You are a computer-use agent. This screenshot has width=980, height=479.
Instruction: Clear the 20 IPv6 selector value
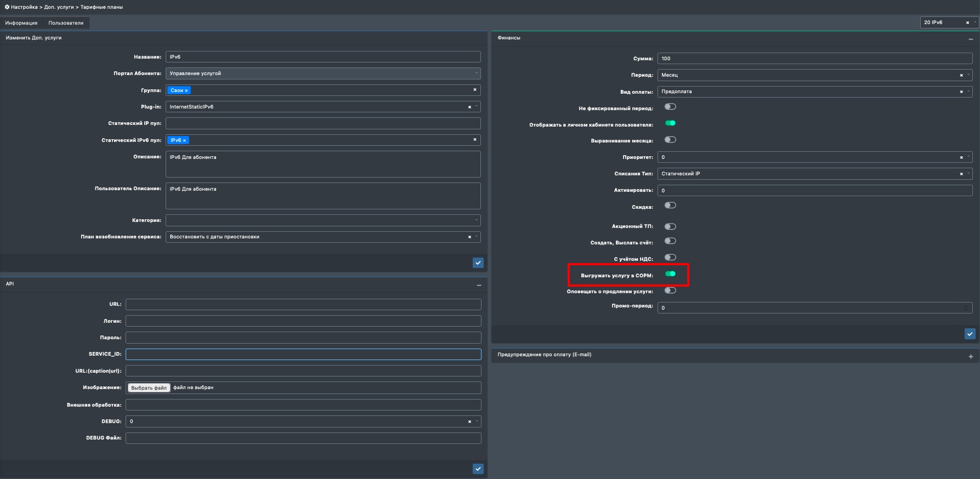click(967, 22)
